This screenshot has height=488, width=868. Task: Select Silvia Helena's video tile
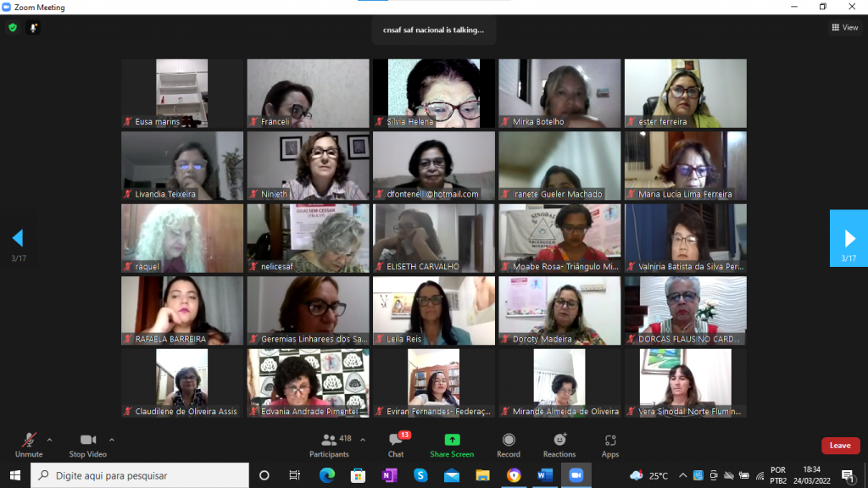point(433,93)
